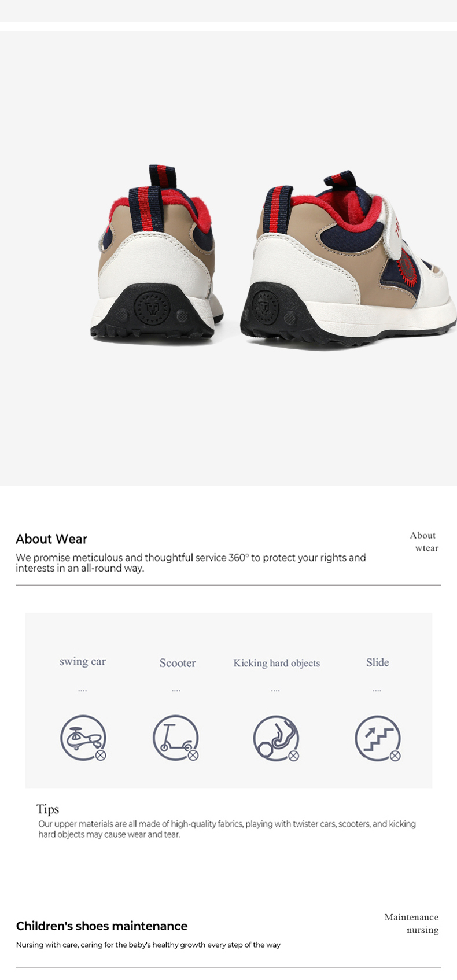Viewport: 457px width, 980px height.
Task: Click the lion logo on right shoe heel
Action: tap(266, 305)
